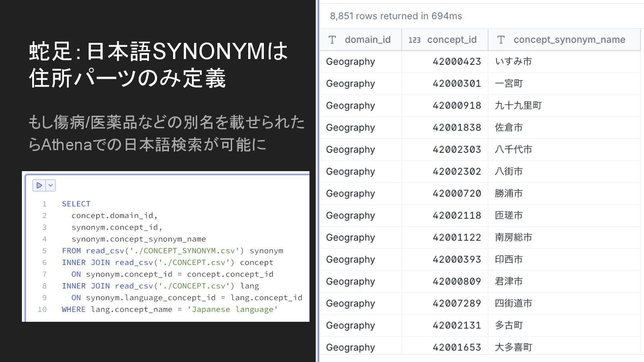Select the cell 九十九里町
This screenshot has height=362, width=644.
click(564, 105)
